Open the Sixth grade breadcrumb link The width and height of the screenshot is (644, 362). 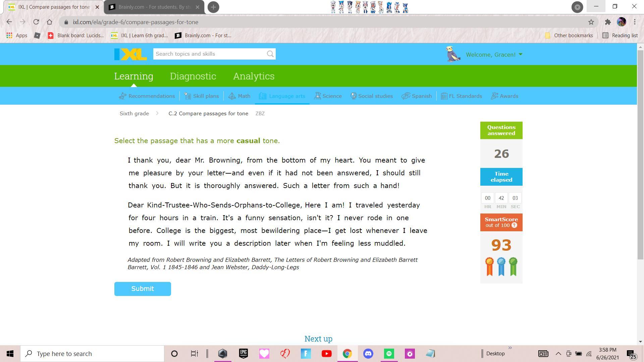click(134, 114)
